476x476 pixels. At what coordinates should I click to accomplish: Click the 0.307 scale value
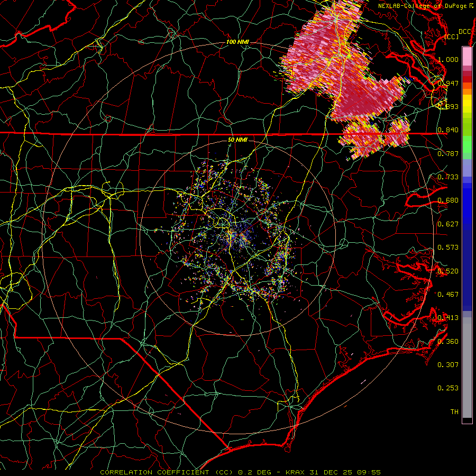point(448,365)
